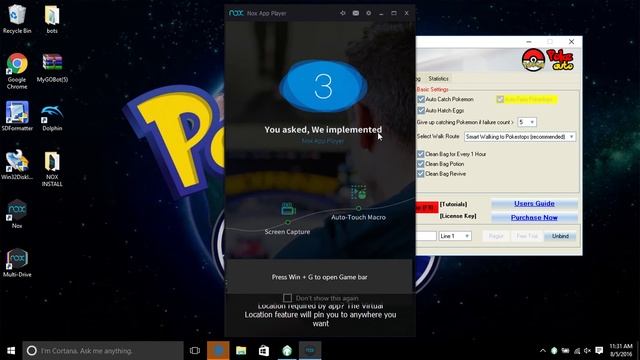Select the MyGOBot(S) archive icon

pos(52,67)
